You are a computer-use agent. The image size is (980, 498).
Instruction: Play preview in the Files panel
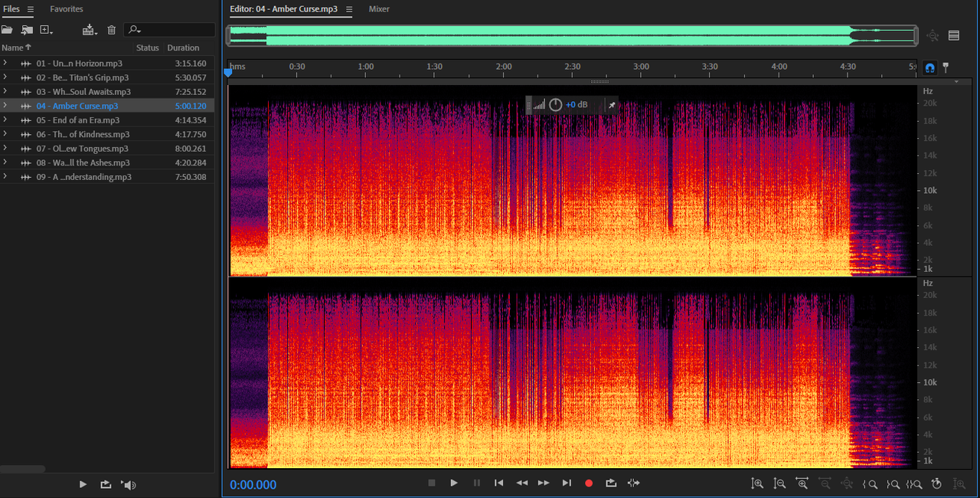(83, 484)
